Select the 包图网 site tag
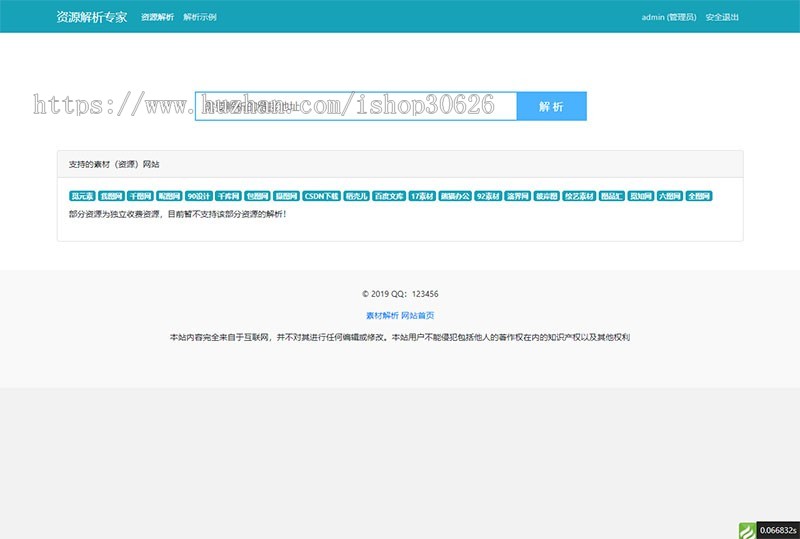Screen dimensions: 800x539 (x=257, y=196)
